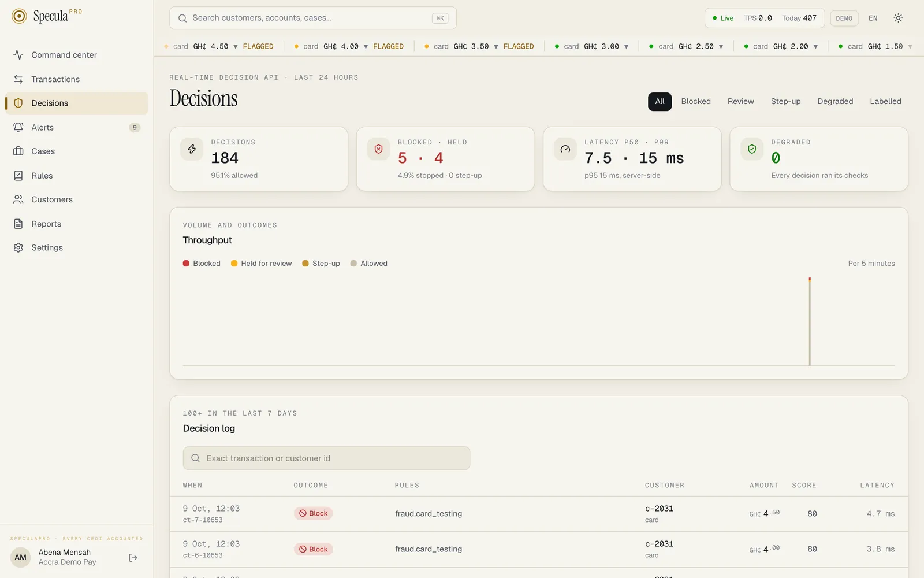Focus Exact transaction or customer id field
The width and height of the screenshot is (924, 578).
pyautogui.click(x=326, y=458)
